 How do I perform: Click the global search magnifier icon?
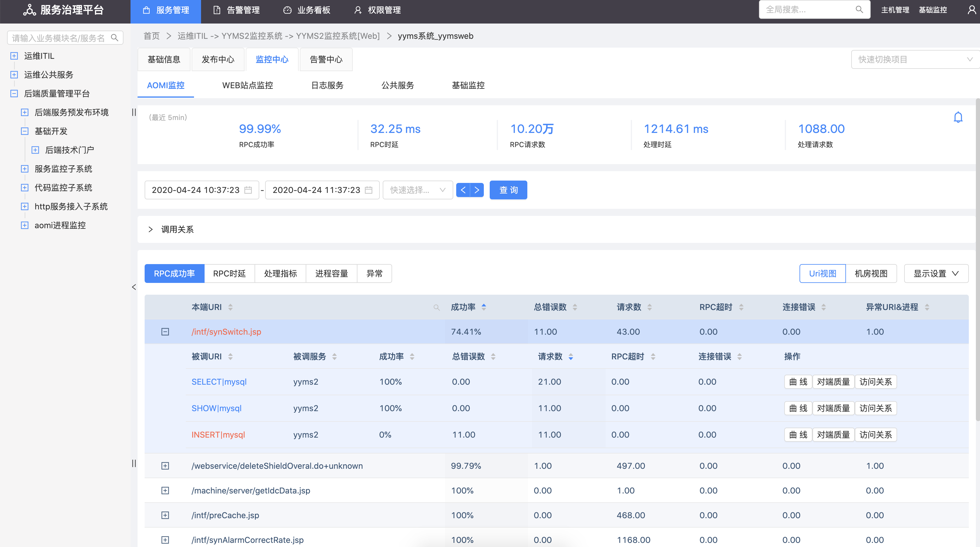click(859, 9)
